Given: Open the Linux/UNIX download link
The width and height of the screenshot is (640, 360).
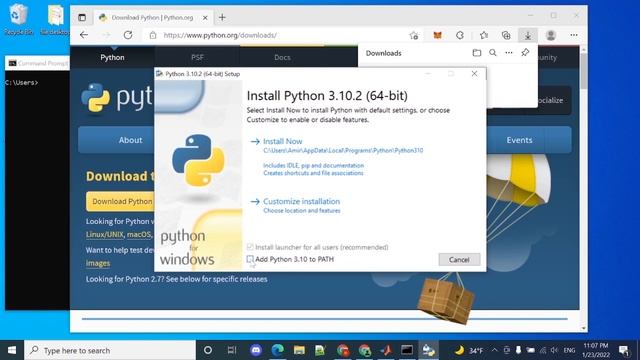Looking at the screenshot, I should pyautogui.click(x=104, y=235).
